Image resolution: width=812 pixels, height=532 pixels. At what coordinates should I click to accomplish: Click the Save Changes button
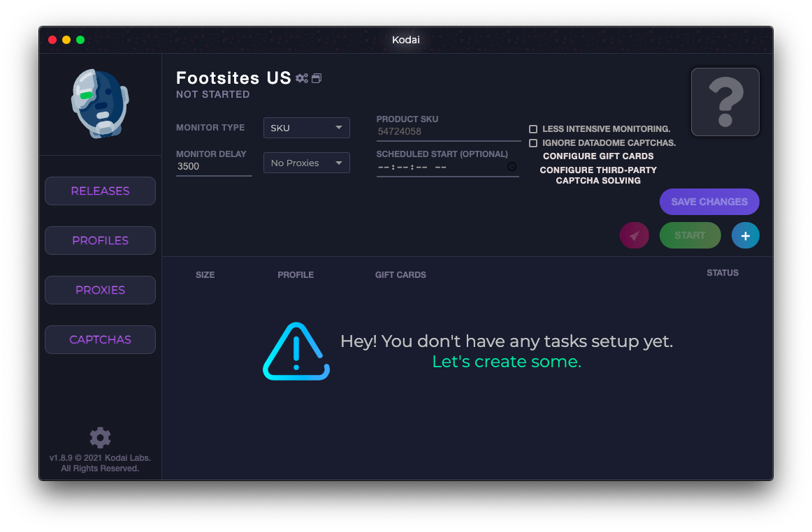[709, 202]
